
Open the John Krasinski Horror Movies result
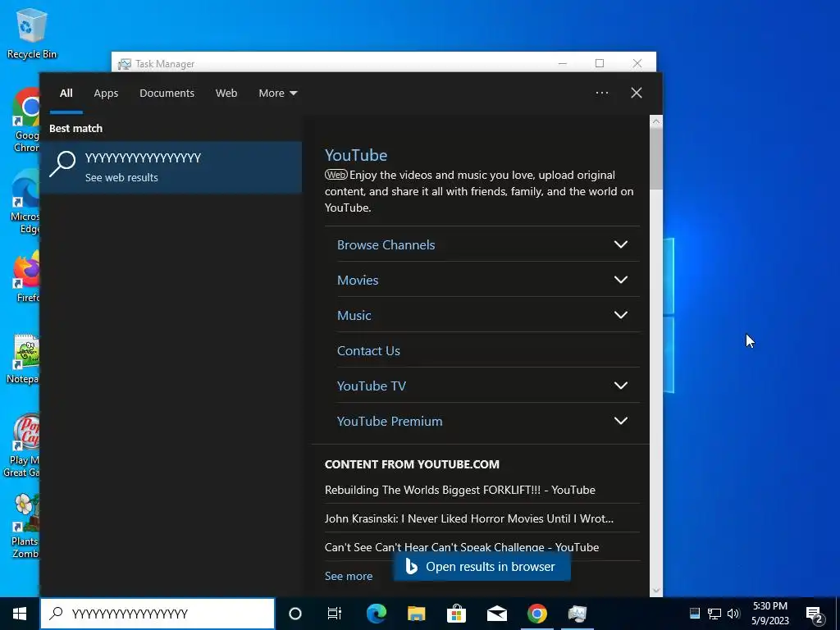click(x=468, y=518)
